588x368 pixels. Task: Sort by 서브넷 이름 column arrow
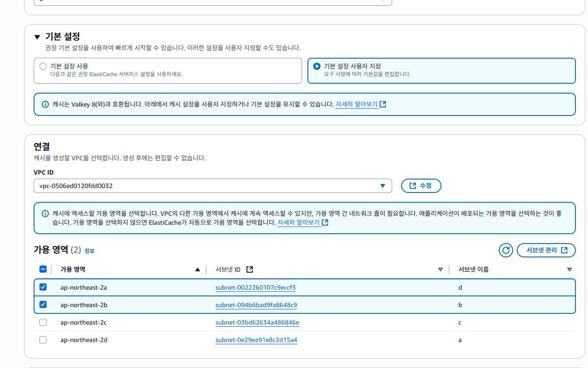(x=570, y=270)
